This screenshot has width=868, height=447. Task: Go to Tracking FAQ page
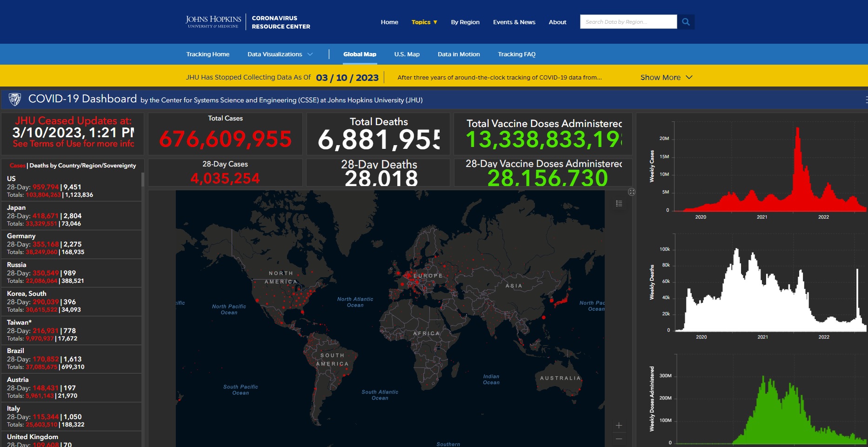click(x=516, y=54)
